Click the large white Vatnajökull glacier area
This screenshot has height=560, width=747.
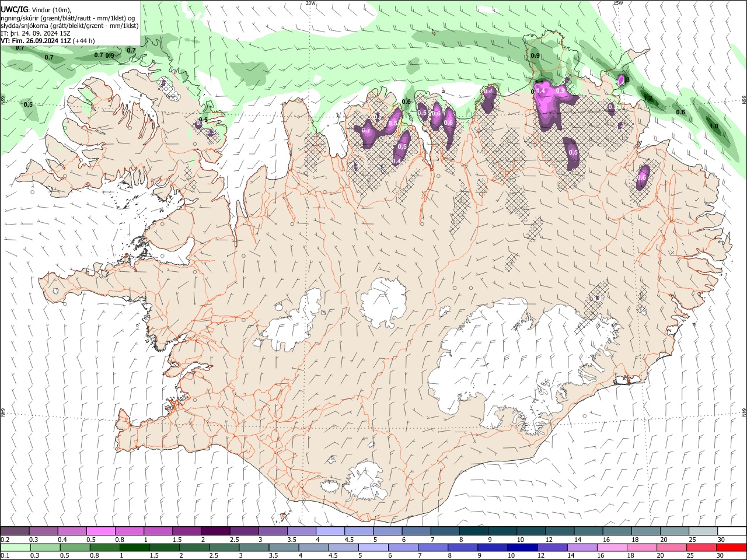tap(514, 362)
